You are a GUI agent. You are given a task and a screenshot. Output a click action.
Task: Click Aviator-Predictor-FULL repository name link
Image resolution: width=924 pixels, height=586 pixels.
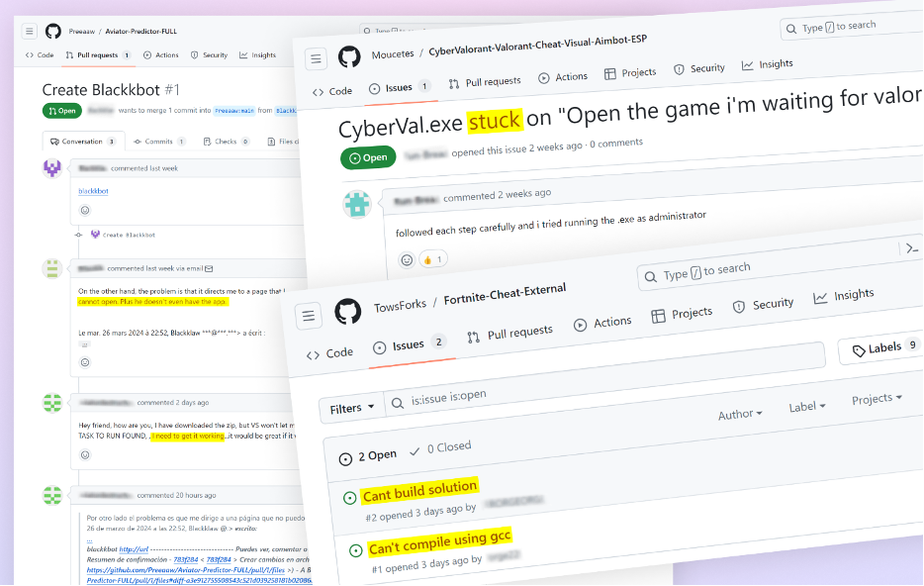point(140,32)
